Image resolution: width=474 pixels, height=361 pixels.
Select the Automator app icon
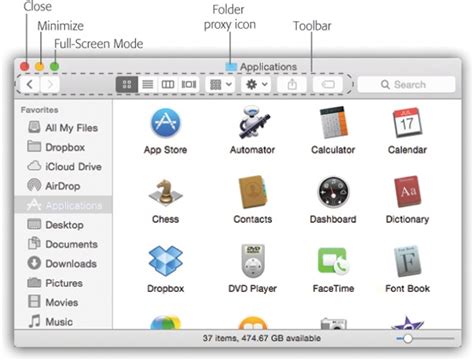[254, 122]
